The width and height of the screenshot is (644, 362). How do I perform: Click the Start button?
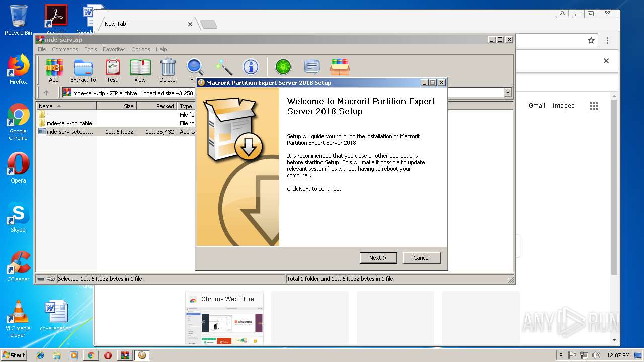pyautogui.click(x=14, y=355)
